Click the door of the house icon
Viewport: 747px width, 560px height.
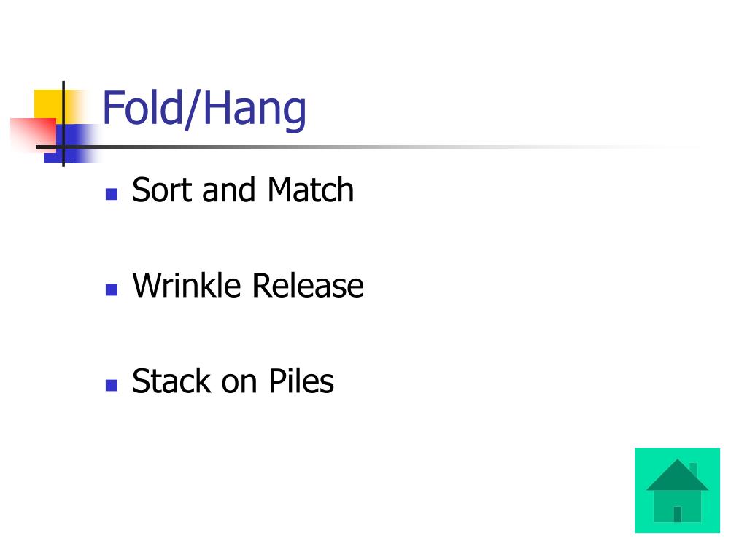point(678,514)
